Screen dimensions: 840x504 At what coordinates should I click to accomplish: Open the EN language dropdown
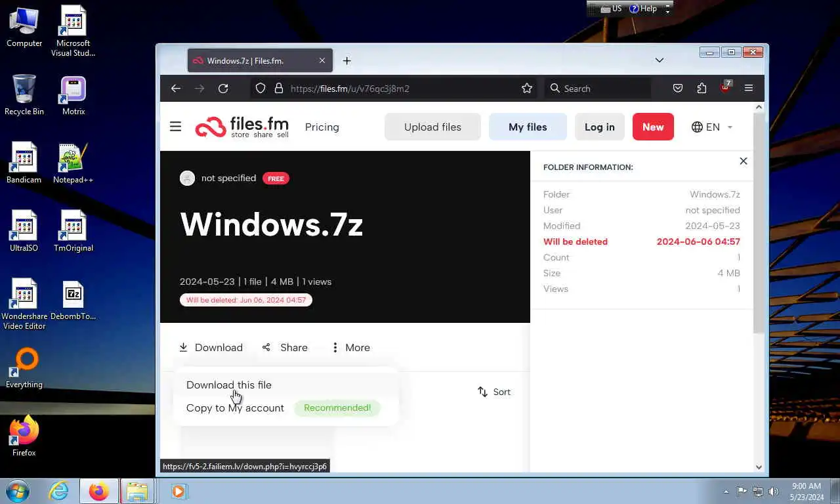point(712,127)
